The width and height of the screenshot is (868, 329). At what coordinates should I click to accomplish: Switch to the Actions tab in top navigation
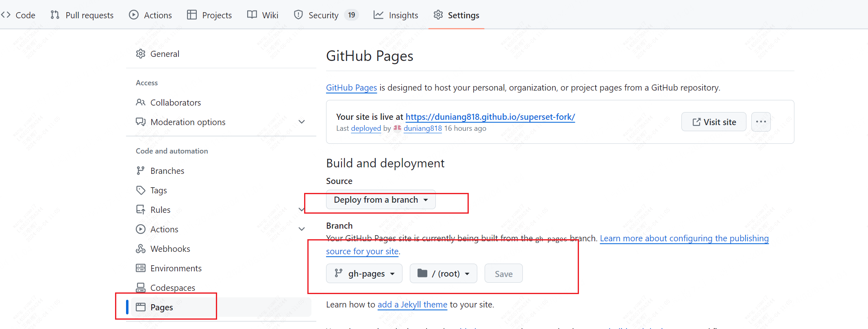(150, 15)
